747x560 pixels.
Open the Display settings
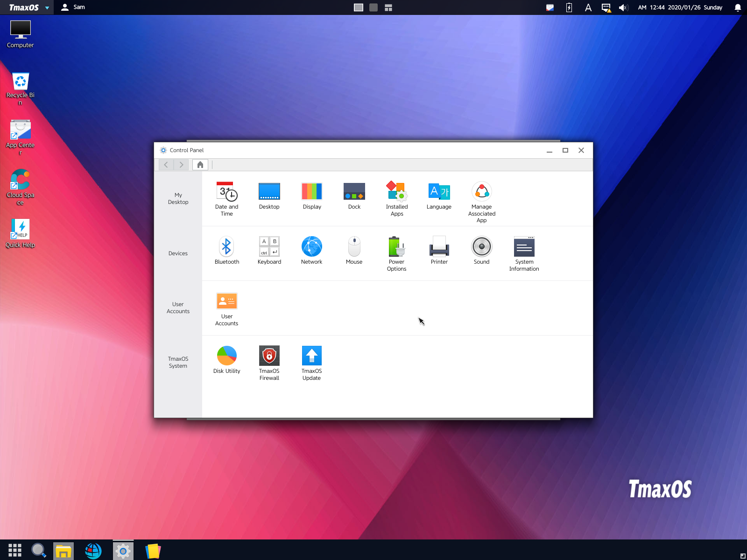point(311,195)
